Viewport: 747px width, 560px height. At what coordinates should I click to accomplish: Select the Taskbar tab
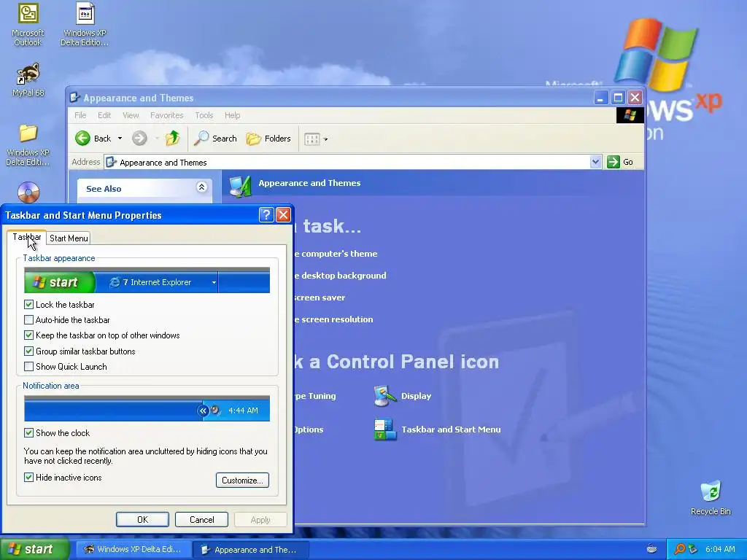coord(27,237)
